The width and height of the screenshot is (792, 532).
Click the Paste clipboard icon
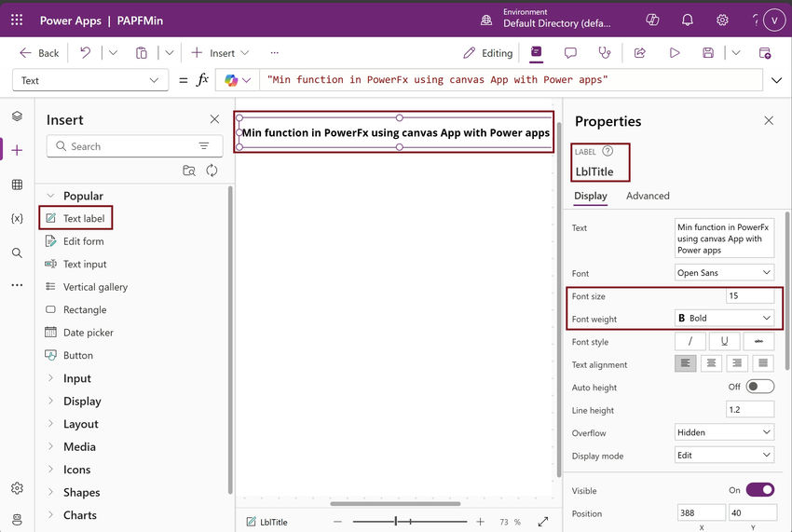click(x=141, y=52)
